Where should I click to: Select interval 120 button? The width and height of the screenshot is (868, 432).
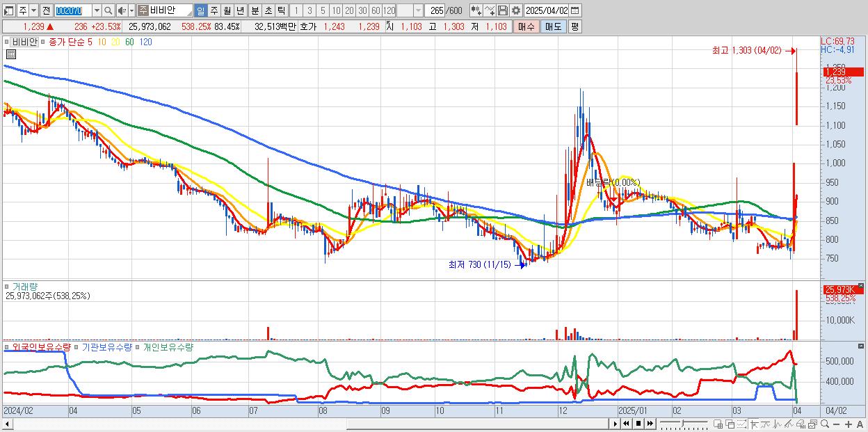coord(389,10)
